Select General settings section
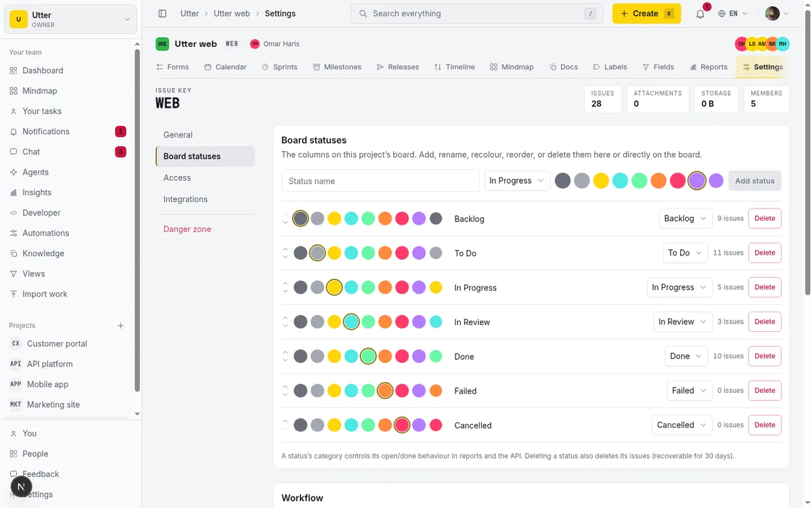Viewport: 812px width, 508px height. [x=205, y=135]
